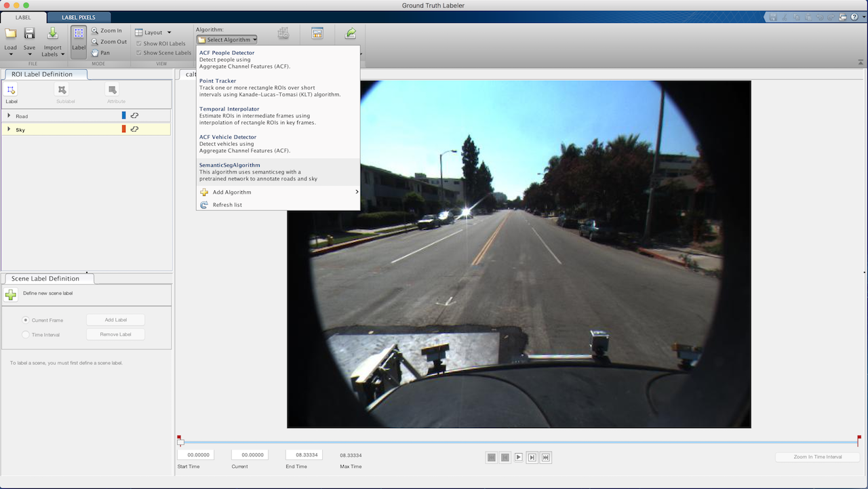Click the Undo arrow icon
This screenshot has width=868, height=489.
point(819,17)
